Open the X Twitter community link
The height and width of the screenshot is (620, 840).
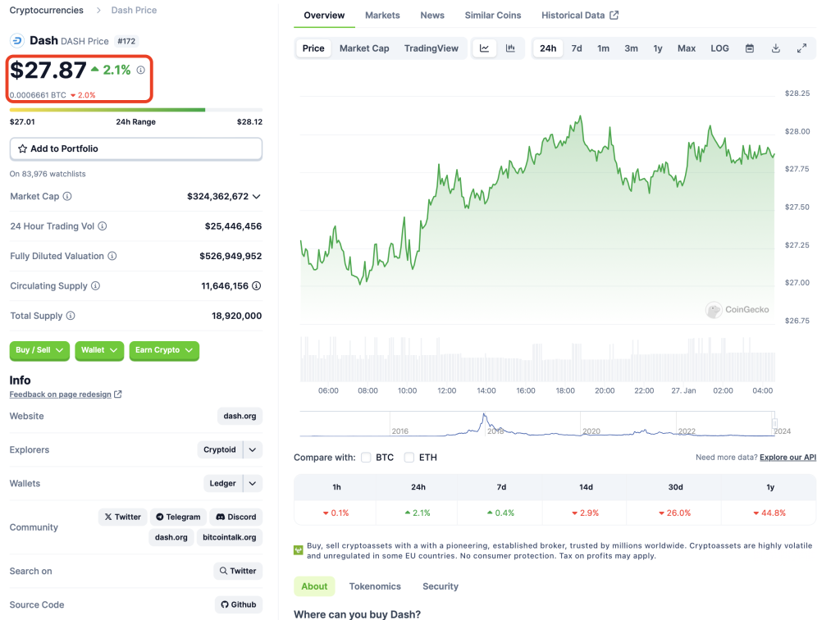pyautogui.click(x=123, y=517)
